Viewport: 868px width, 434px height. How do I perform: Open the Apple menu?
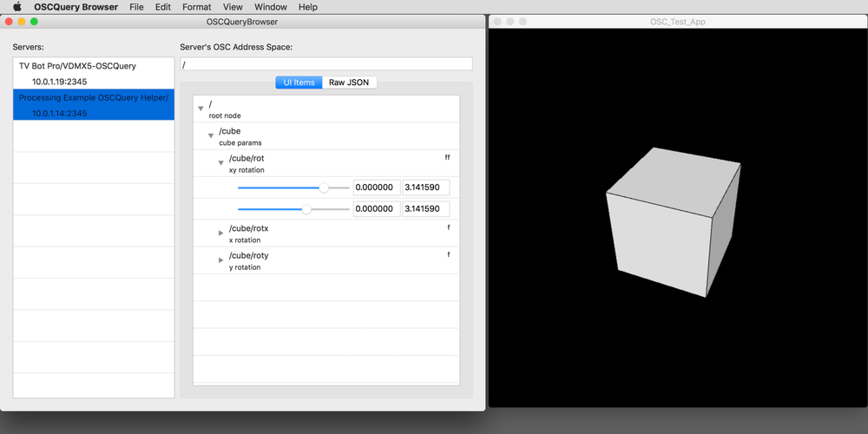17,7
